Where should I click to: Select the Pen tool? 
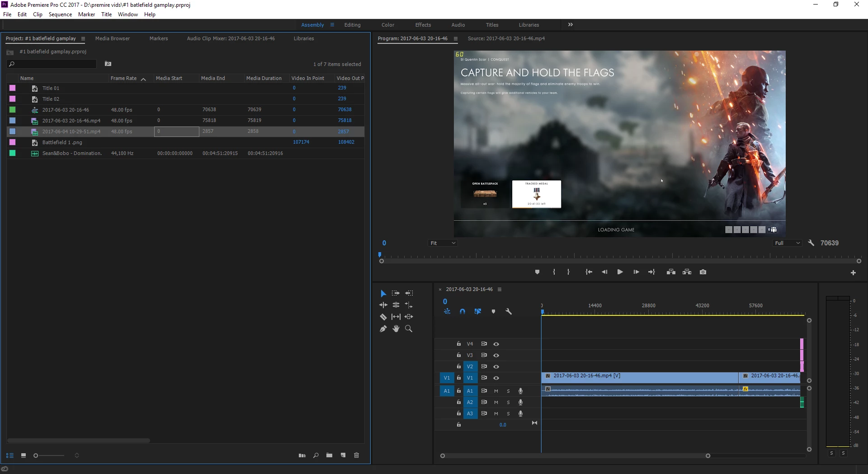pos(383,329)
